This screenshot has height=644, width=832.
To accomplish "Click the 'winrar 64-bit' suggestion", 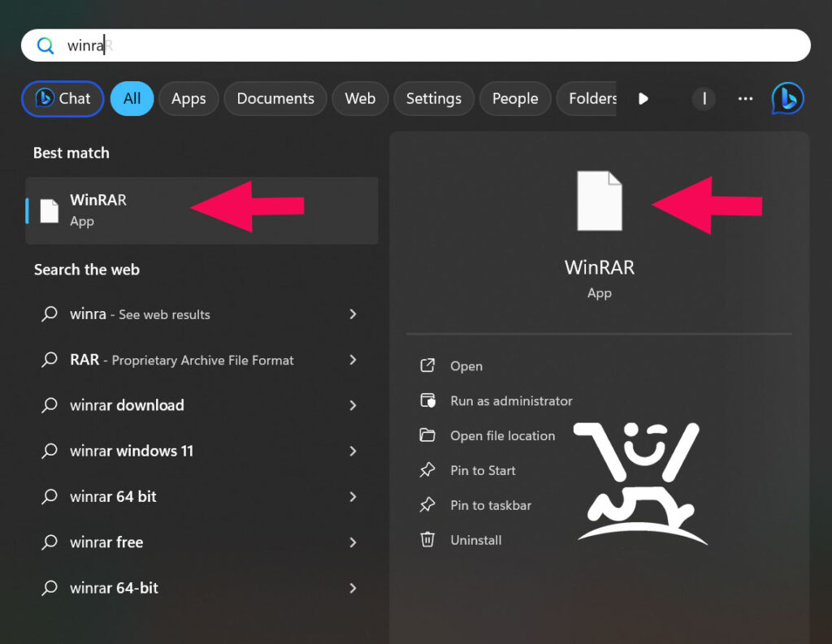I will 201,588.
